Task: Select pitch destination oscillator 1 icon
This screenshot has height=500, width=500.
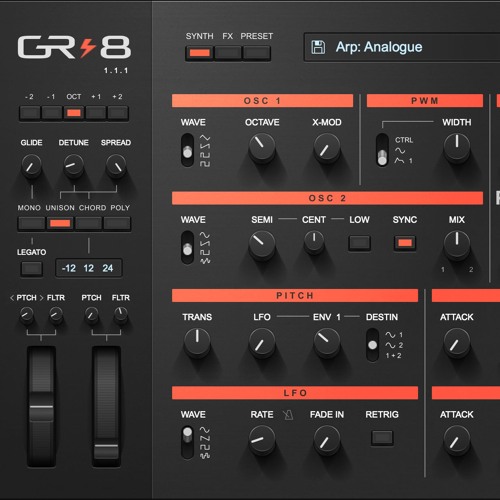Action: click(x=394, y=335)
